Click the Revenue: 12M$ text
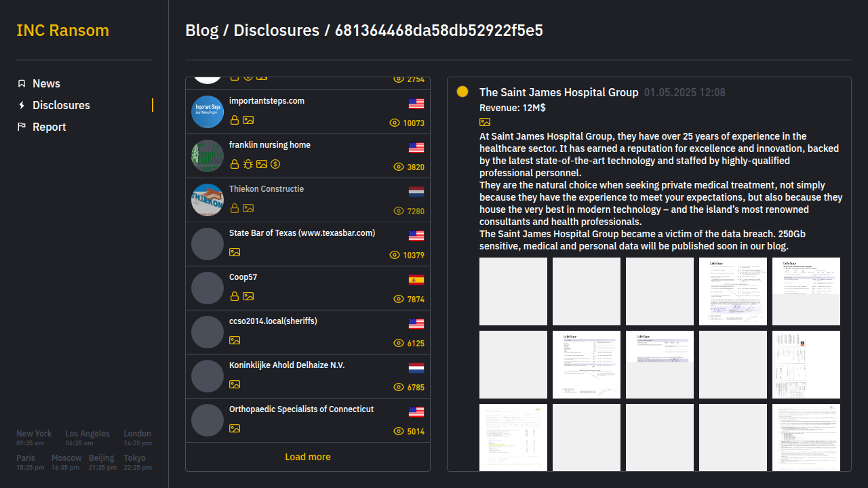This screenshot has width=868, height=488. (513, 108)
